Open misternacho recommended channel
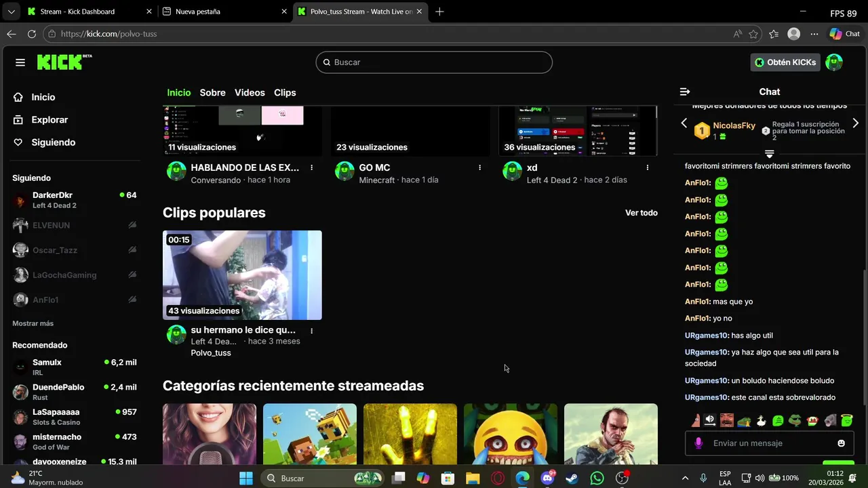 point(75,442)
